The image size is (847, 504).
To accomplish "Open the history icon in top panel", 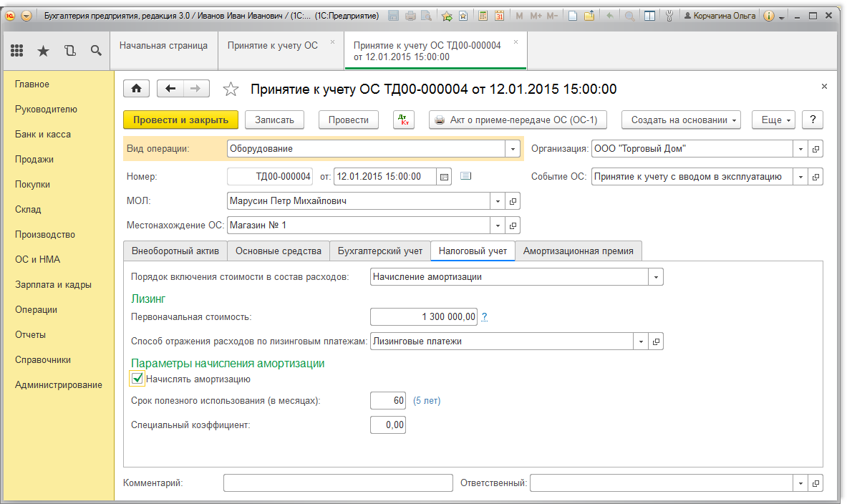I will click(69, 50).
